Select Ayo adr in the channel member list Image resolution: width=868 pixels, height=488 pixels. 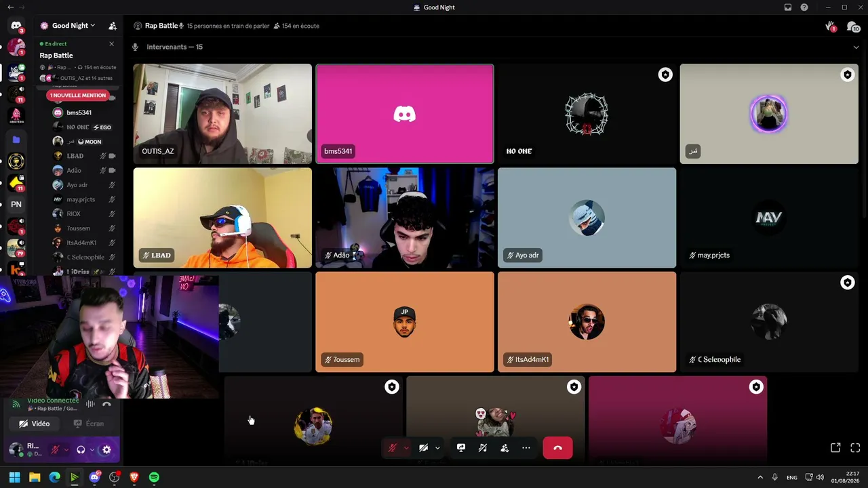[x=83, y=185]
